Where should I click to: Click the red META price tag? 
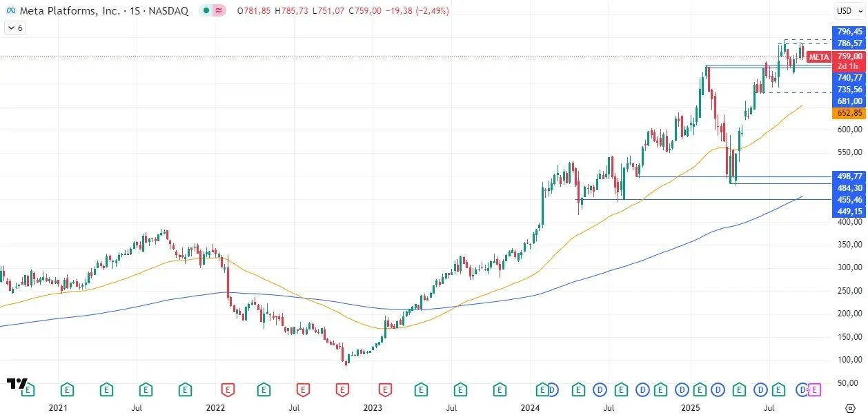pos(819,57)
